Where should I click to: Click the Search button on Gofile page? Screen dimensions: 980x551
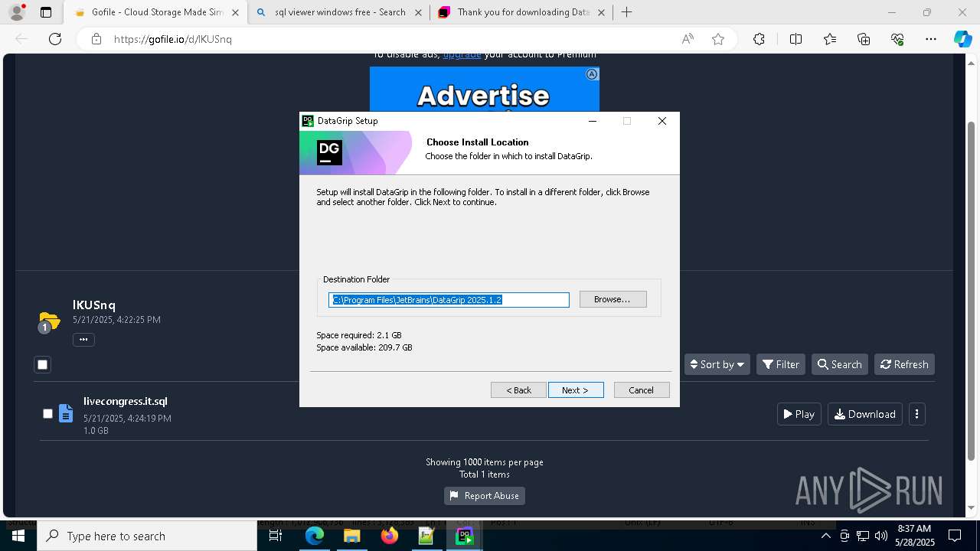pos(839,364)
